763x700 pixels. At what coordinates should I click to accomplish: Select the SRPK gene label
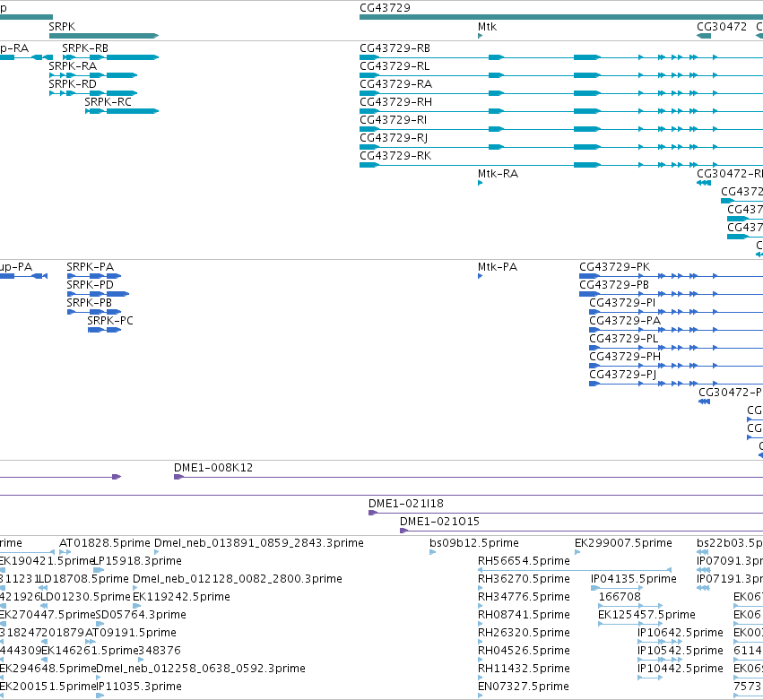62,27
